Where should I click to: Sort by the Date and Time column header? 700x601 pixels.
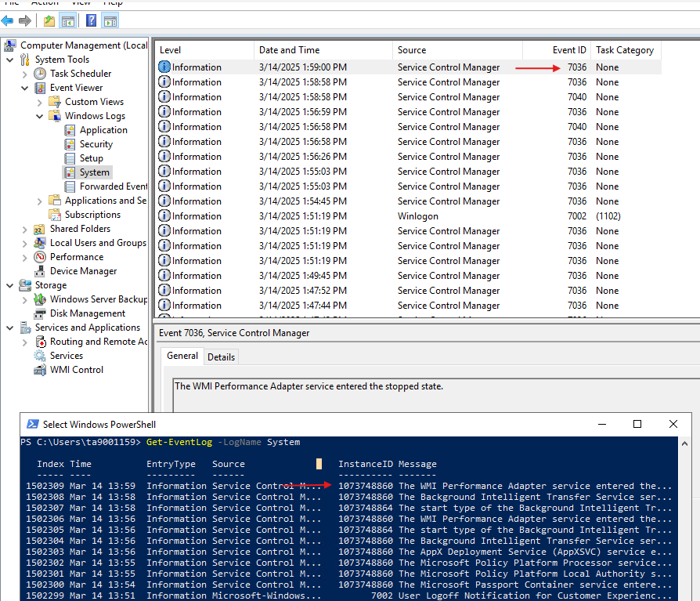coord(289,50)
